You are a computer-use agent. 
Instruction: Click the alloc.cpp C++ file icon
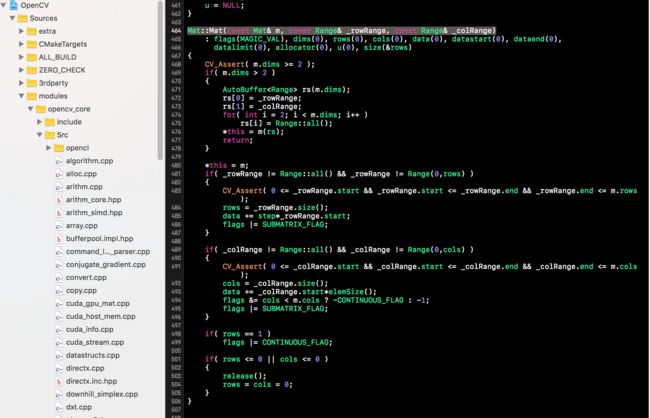coord(59,174)
